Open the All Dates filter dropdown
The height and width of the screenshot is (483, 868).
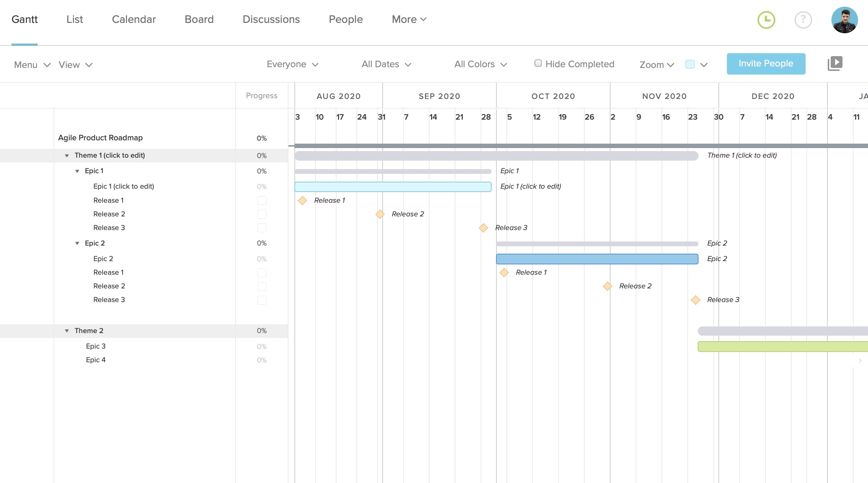tap(386, 64)
